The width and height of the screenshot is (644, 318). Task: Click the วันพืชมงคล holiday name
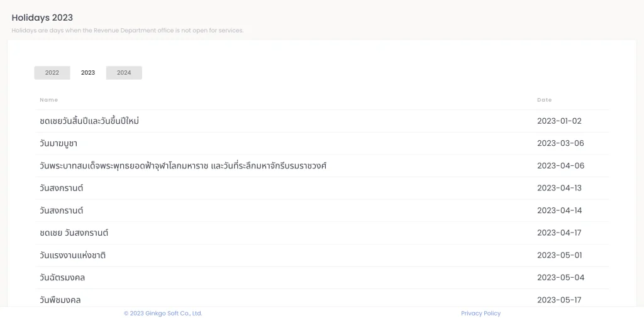[60, 300]
